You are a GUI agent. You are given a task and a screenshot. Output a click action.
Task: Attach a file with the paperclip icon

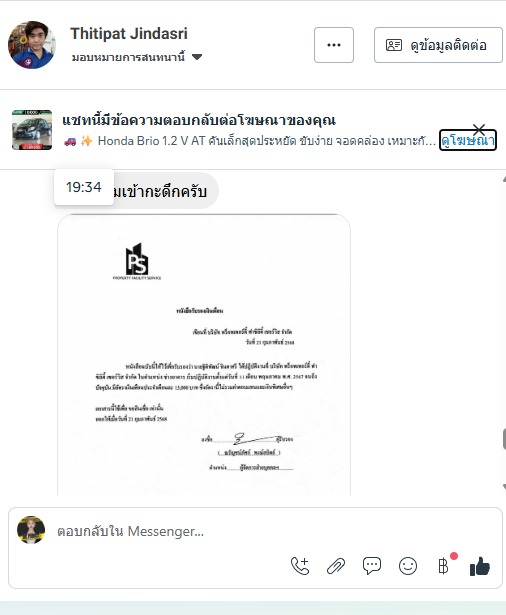click(x=336, y=566)
